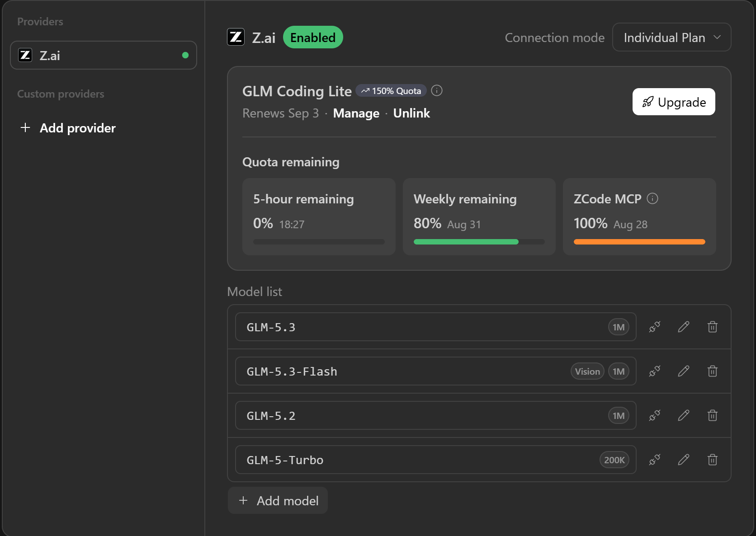Click the "Renews Sep 3" text
The width and height of the screenshot is (756, 536).
coord(280,113)
